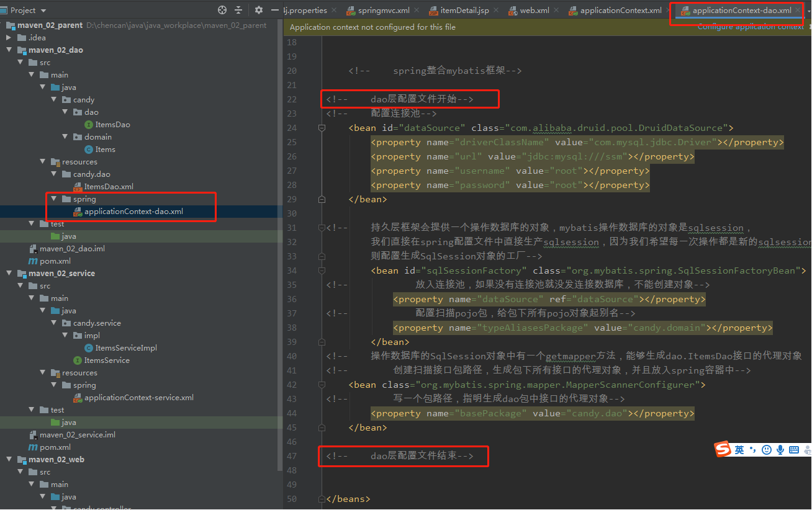Click the ItemsServiceImpl class icon
Viewport: 812px width, 510px height.
[89, 348]
